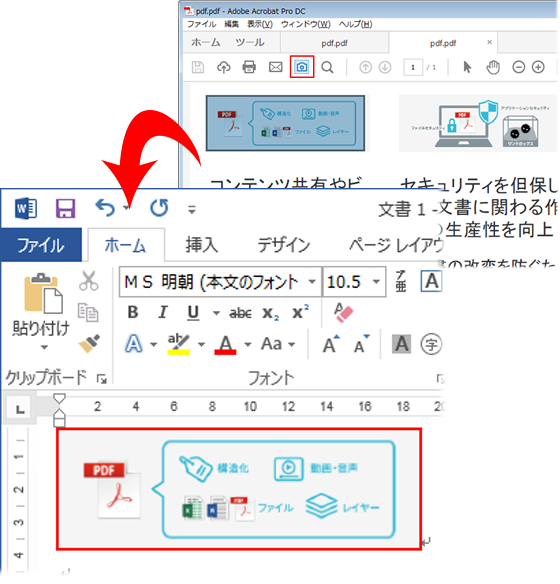Apply red font color A button
This screenshot has width=560, height=584.
pyautogui.click(x=225, y=344)
